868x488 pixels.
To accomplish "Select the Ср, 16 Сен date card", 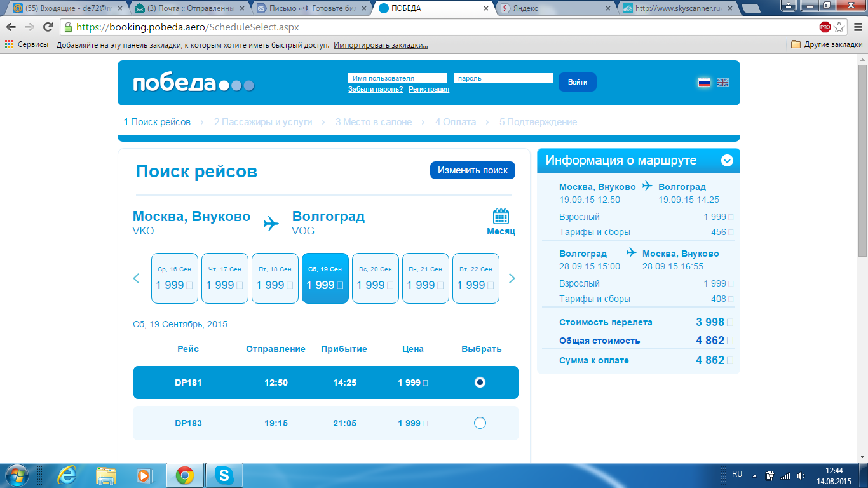I will 175,278.
